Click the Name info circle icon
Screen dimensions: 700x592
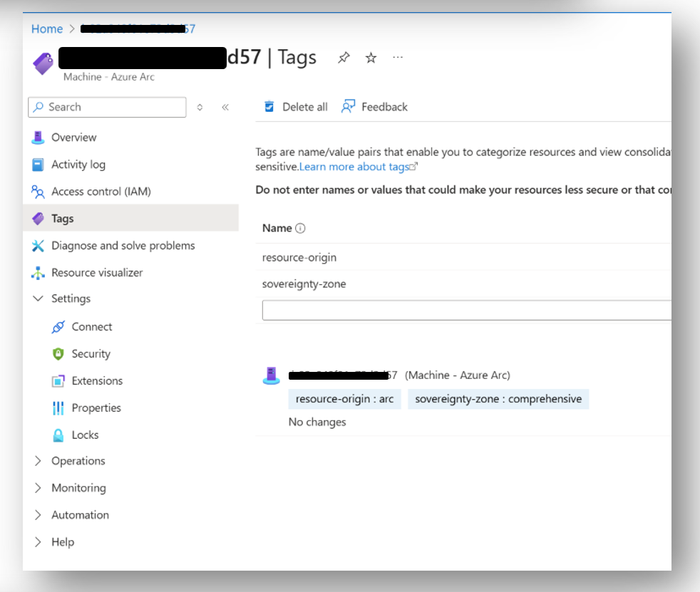pos(300,229)
